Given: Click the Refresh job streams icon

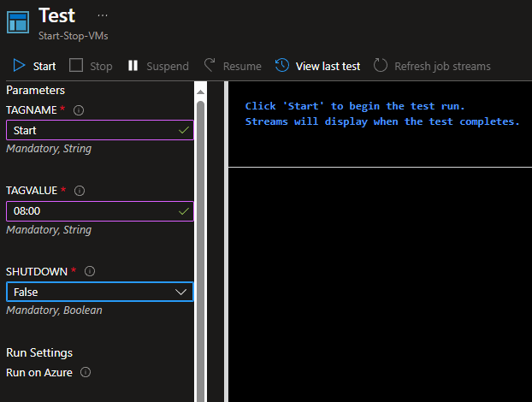Looking at the screenshot, I should coord(381,66).
